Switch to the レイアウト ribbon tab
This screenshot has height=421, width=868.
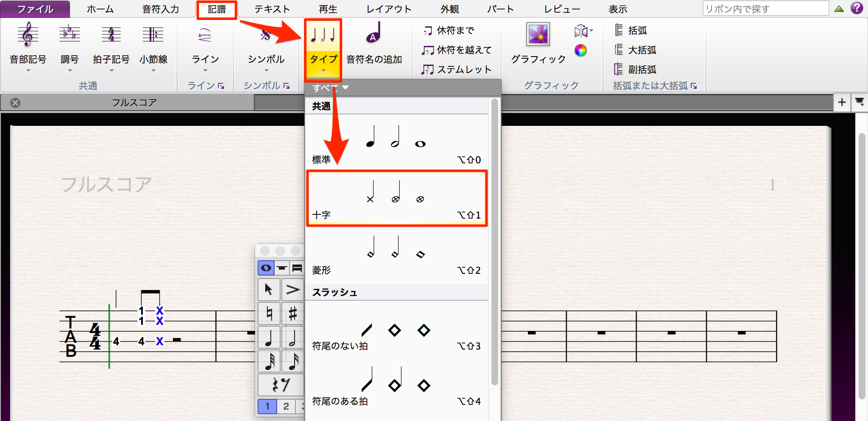[389, 9]
